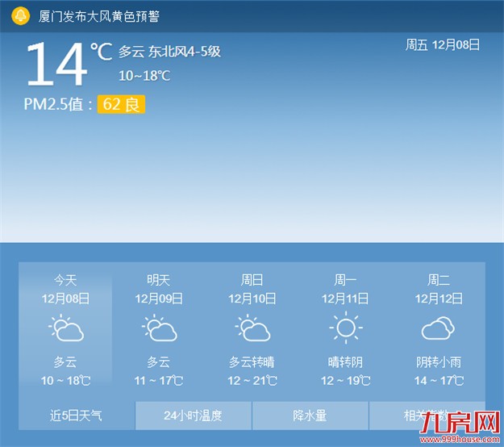Click the overcast cloud icon for 周二
504x447 pixels.
click(x=438, y=328)
